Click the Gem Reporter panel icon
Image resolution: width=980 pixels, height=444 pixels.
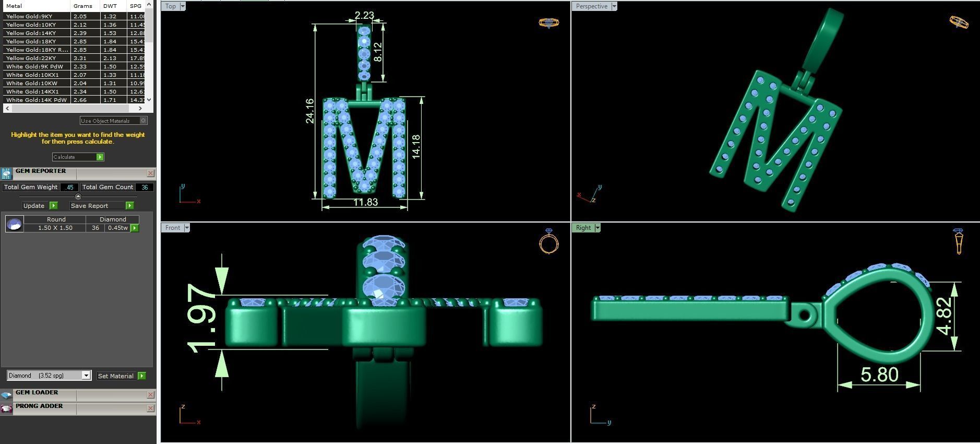[6, 173]
